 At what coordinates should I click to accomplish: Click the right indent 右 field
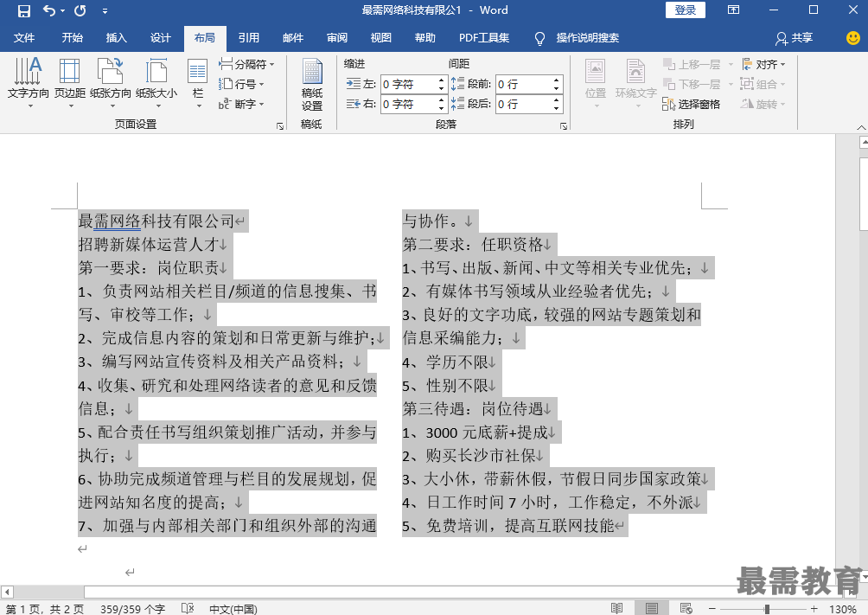[x=409, y=104]
